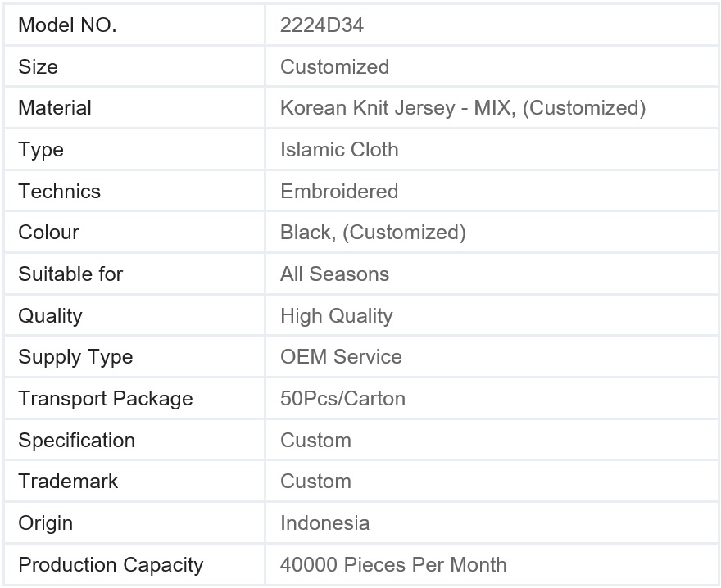This screenshot has width=721, height=588.
Task: Click the Technics label
Action: pyautogui.click(x=59, y=192)
